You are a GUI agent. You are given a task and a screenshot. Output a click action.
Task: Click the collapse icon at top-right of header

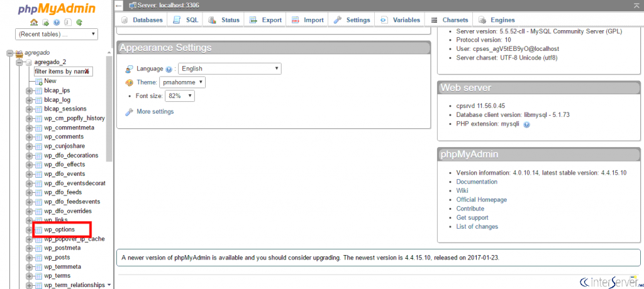(x=636, y=5)
